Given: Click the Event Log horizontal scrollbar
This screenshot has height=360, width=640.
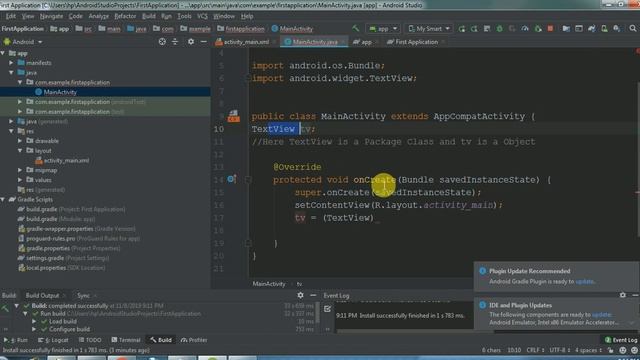Looking at the screenshot, I should click(414, 331).
